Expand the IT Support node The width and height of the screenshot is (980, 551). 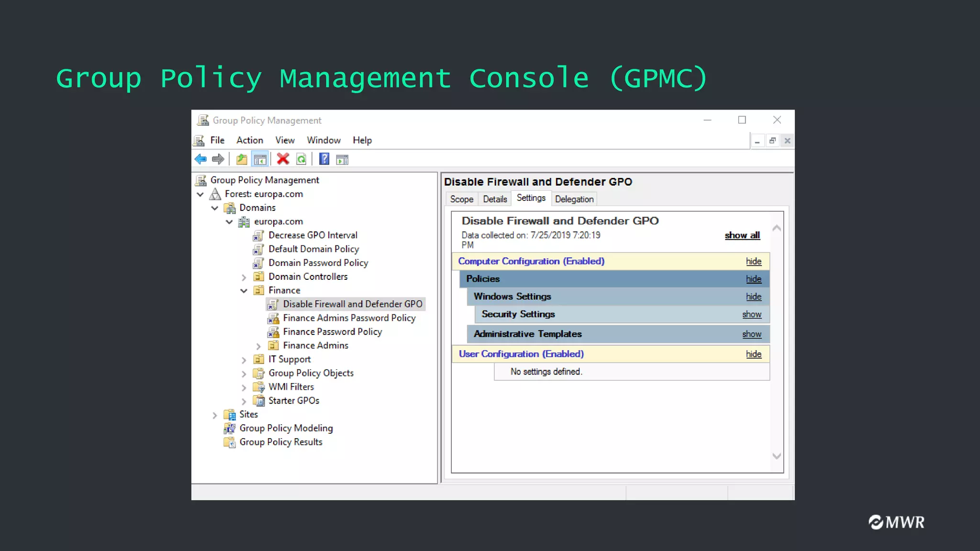(x=244, y=360)
